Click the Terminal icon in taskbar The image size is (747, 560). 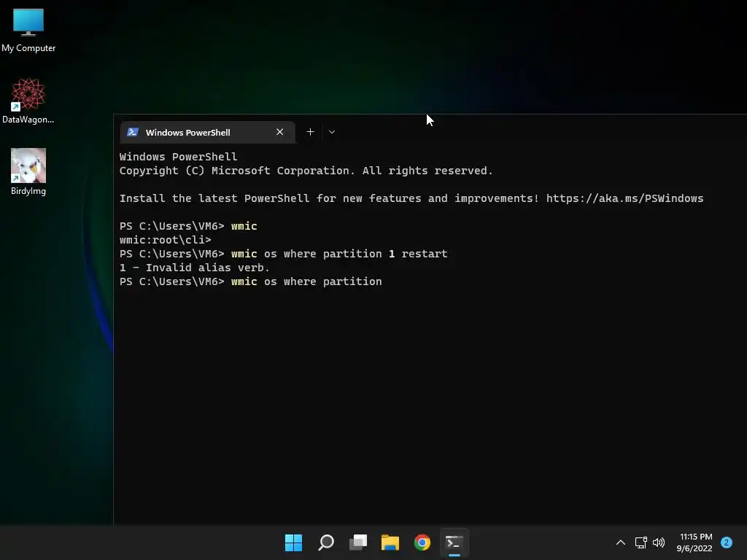click(x=454, y=542)
